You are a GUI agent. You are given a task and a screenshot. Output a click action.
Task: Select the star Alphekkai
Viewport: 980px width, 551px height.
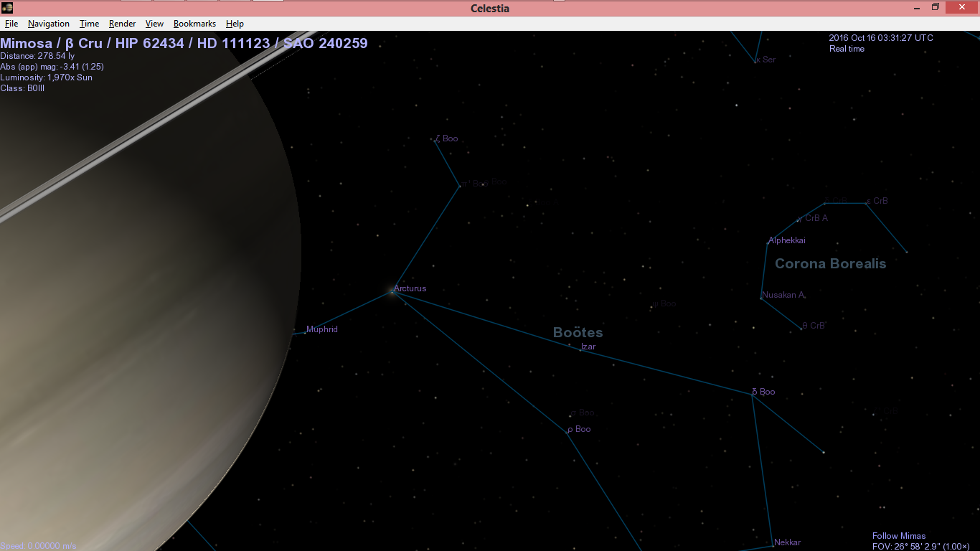(x=787, y=240)
